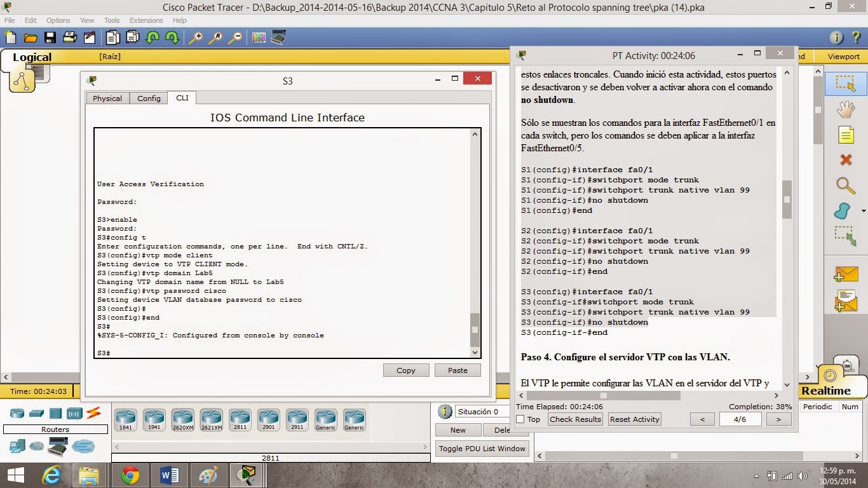Open a file with the folder icon
Screen dimensions: 868x488
tap(31, 37)
